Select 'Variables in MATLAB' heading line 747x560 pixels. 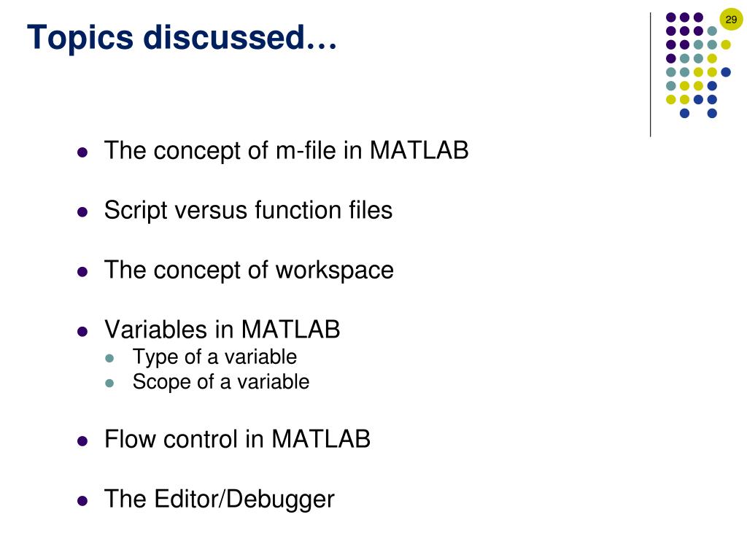(222, 330)
